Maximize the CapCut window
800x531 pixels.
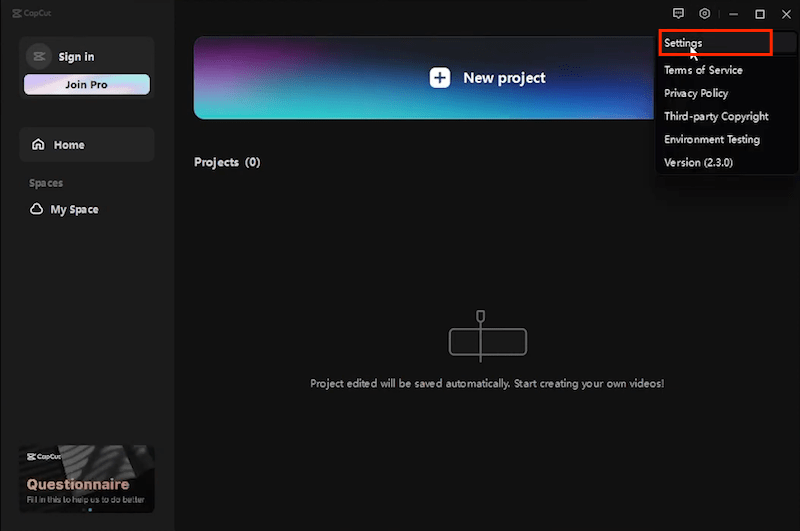click(760, 14)
